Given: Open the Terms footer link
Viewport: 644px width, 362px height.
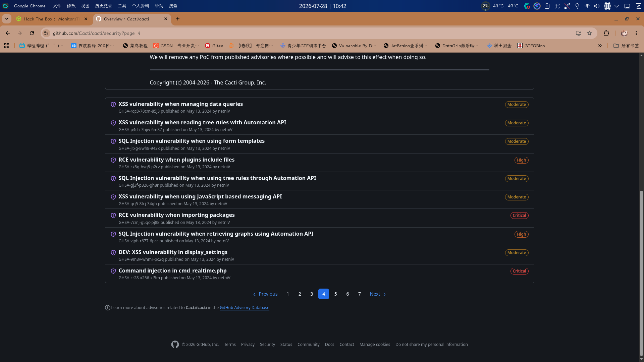Looking at the screenshot, I should coord(230,344).
